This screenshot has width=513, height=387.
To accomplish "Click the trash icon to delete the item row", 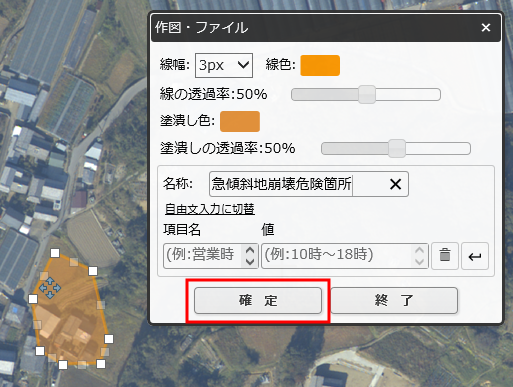I will 445,256.
